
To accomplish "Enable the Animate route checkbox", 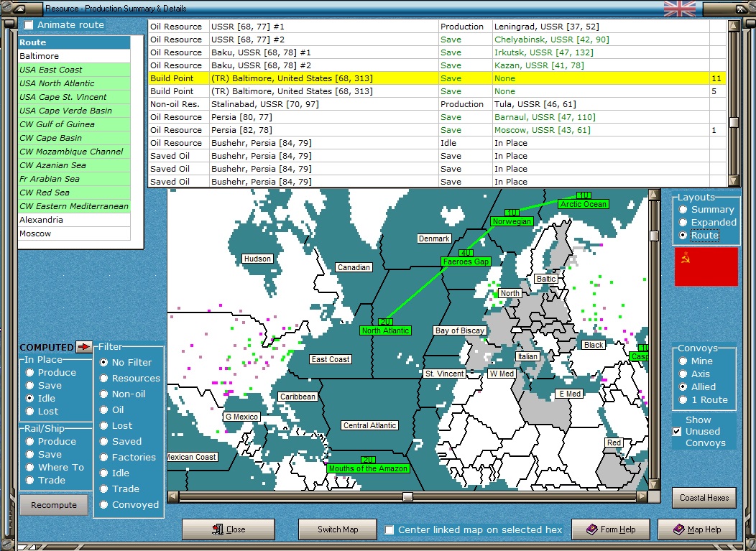I will pos(29,25).
